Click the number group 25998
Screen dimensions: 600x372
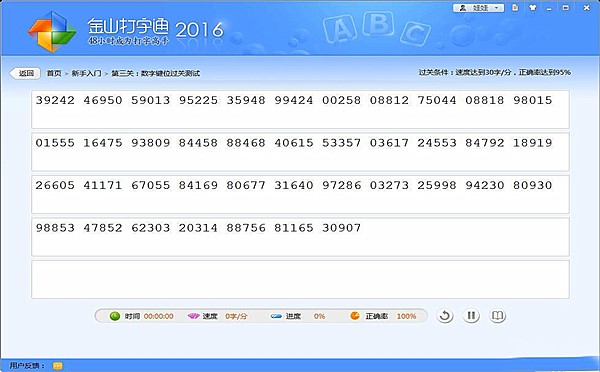pyautogui.click(x=437, y=185)
